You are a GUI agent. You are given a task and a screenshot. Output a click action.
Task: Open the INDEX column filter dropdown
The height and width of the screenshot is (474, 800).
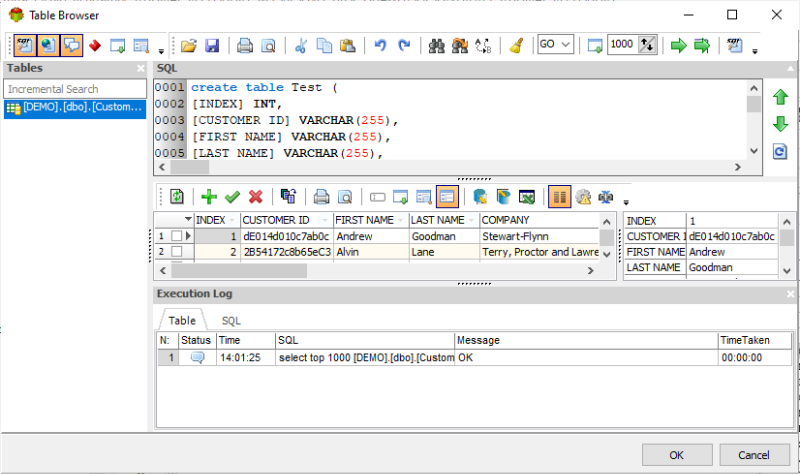click(232, 220)
